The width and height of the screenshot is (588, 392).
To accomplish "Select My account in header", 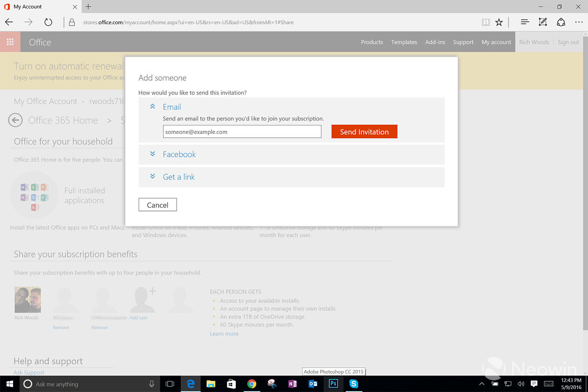I will pos(497,42).
